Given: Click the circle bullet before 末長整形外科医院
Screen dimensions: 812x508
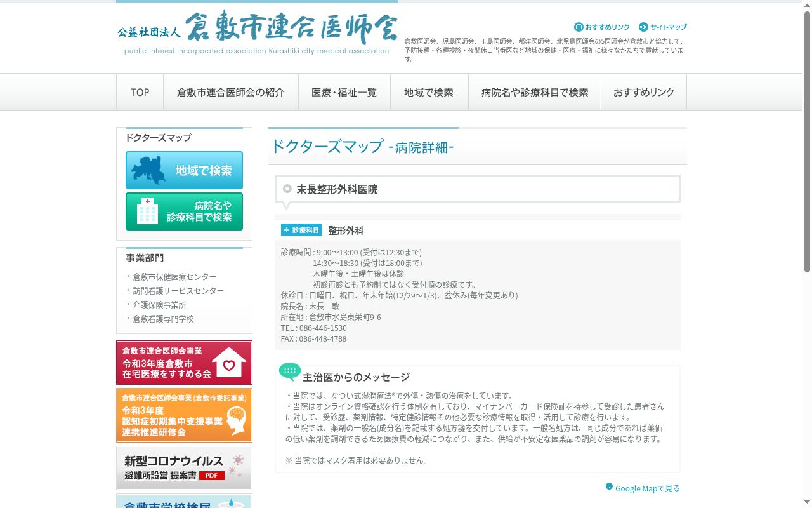Looking at the screenshot, I should click(287, 189).
